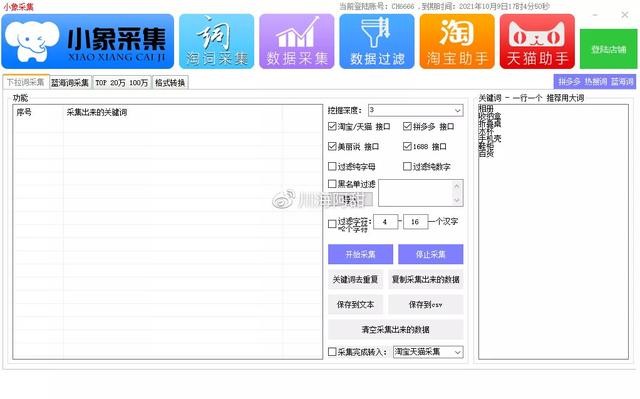Open the 淘宝助手 module
Image resolution: width=640 pixels, height=399 pixels.
[x=457, y=41]
